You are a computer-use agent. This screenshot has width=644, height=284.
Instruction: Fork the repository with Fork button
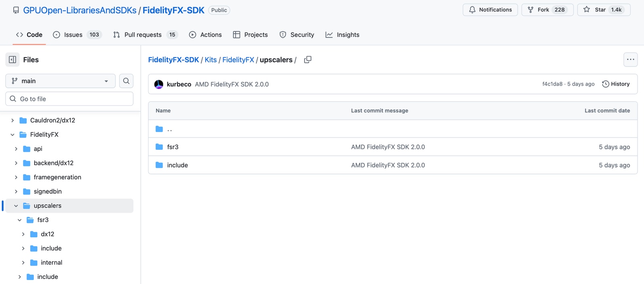(x=547, y=10)
